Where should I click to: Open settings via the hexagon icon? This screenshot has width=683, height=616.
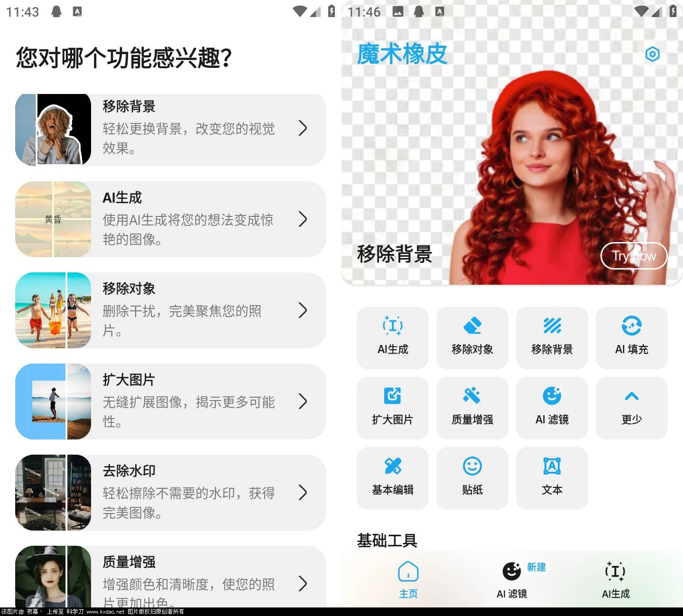click(653, 54)
